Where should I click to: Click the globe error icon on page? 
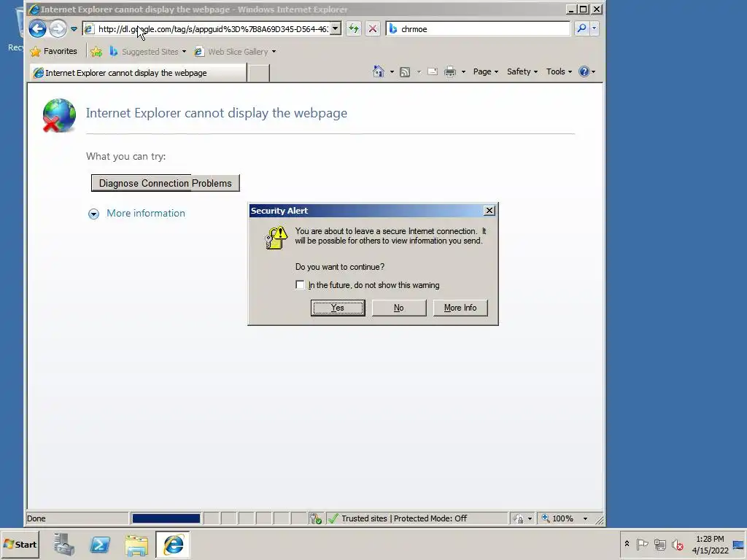click(59, 115)
